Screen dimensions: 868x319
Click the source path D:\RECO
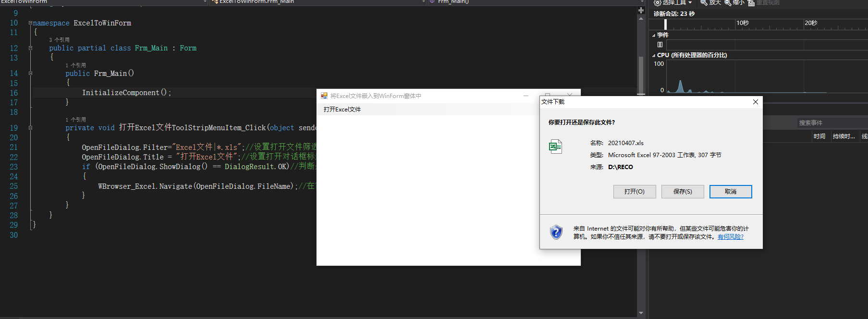point(621,167)
